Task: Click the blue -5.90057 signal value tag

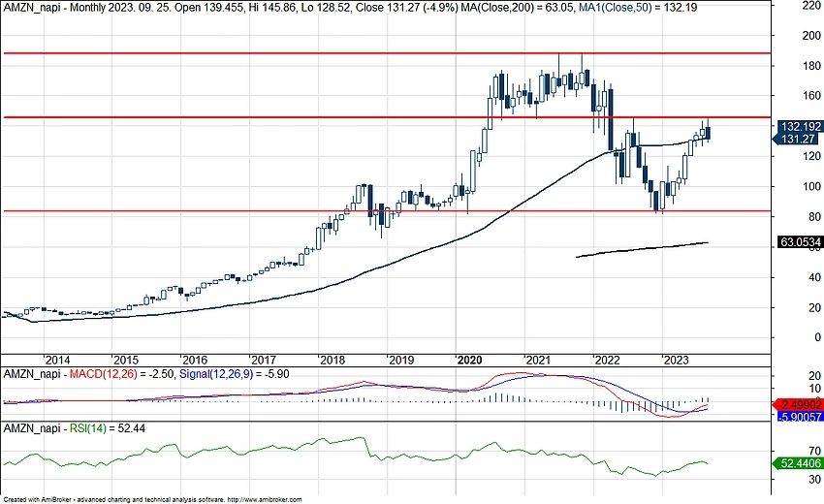Action: [799, 417]
